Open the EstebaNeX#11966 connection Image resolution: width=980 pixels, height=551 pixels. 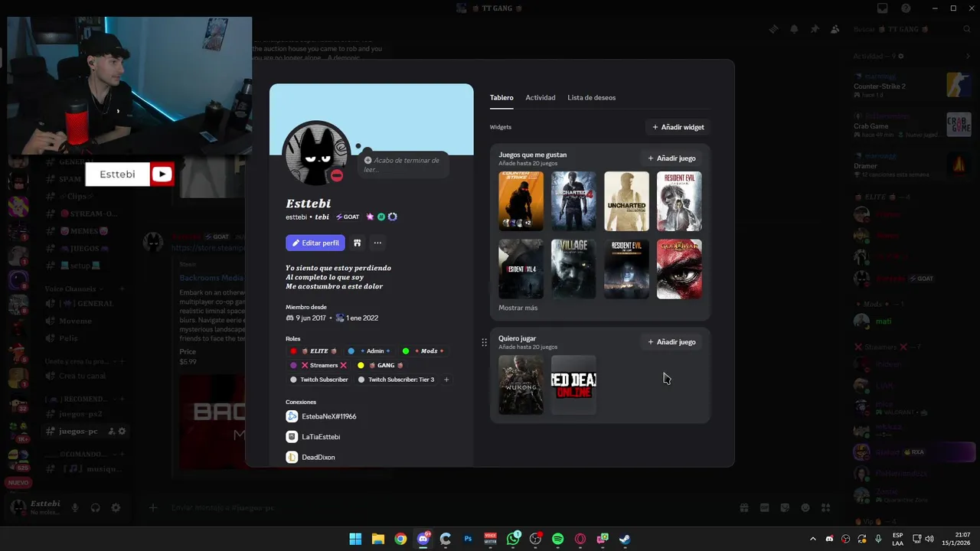pyautogui.click(x=321, y=416)
